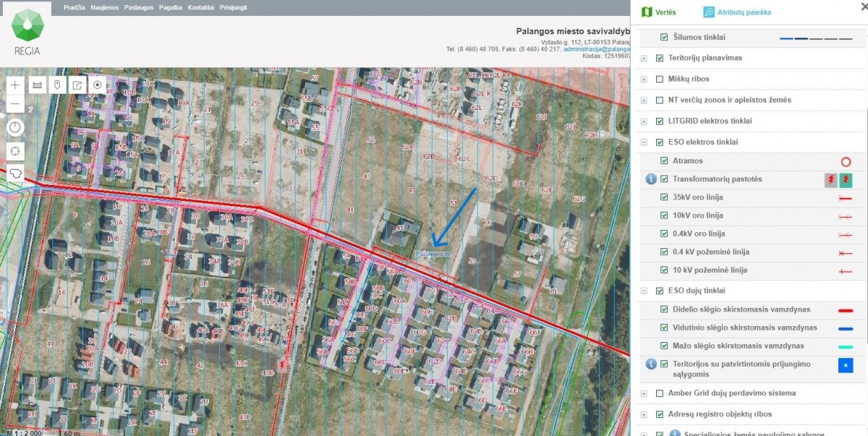The height and width of the screenshot is (436, 868).
Task: Click the share/export map icon
Action: click(77, 85)
